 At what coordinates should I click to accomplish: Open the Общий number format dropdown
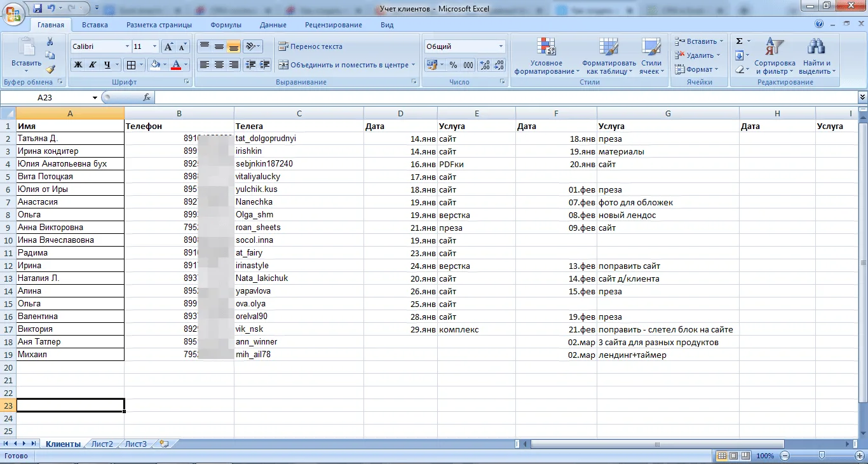pos(501,46)
